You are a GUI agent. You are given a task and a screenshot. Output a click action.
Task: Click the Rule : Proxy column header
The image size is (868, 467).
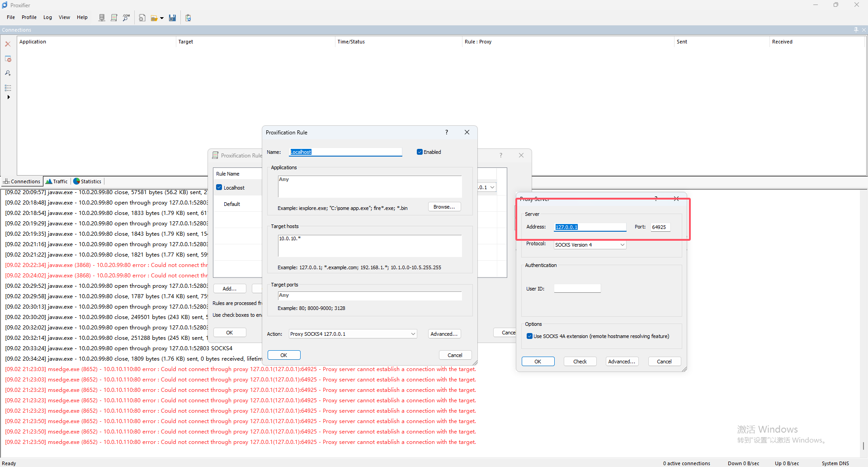tap(568, 42)
